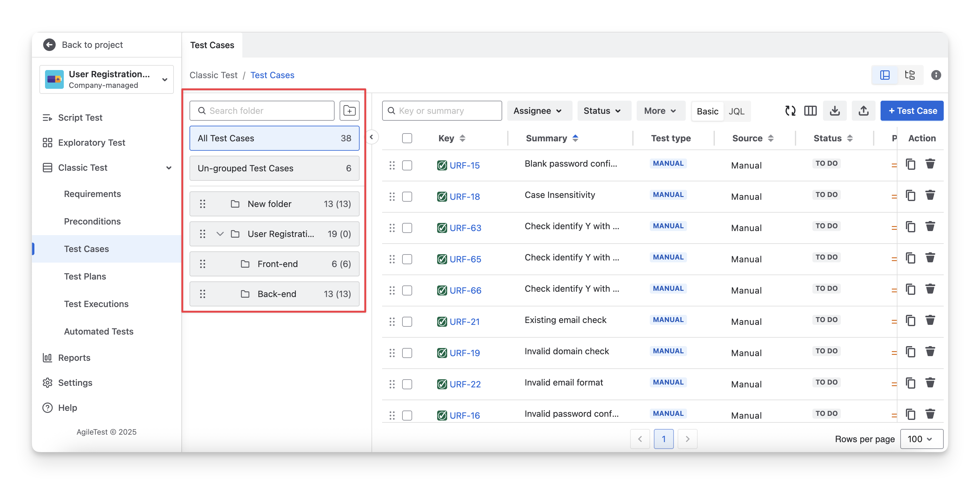The width and height of the screenshot is (980, 484).
Task: Collapse the User Registrati... folder chevron
Action: (220, 234)
